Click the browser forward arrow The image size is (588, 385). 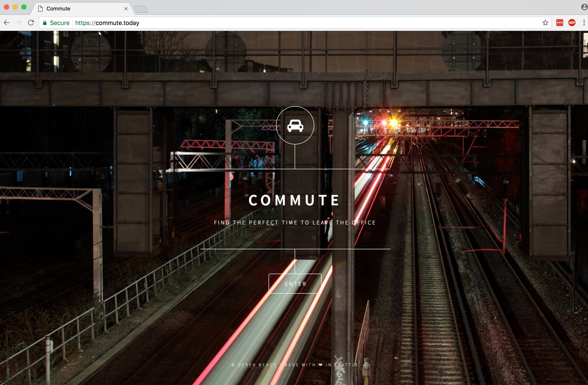click(x=18, y=23)
